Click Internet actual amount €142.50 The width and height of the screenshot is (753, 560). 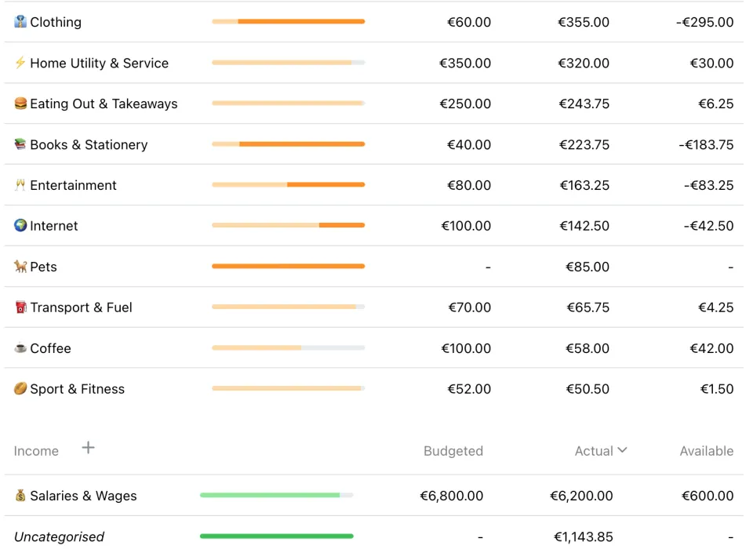pyautogui.click(x=584, y=226)
